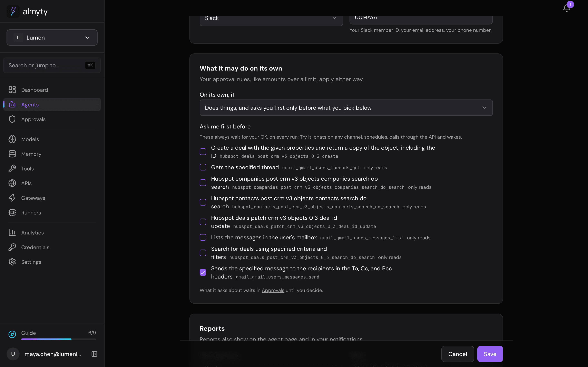
Task: Click the Guide progress bar
Action: pos(59,339)
